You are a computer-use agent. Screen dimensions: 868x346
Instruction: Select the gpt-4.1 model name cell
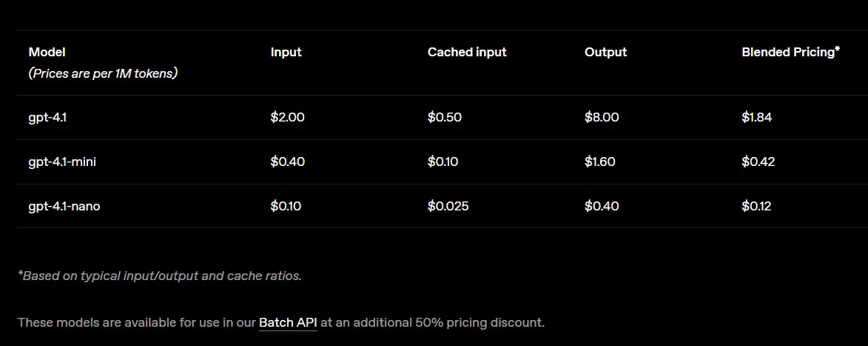tap(47, 117)
